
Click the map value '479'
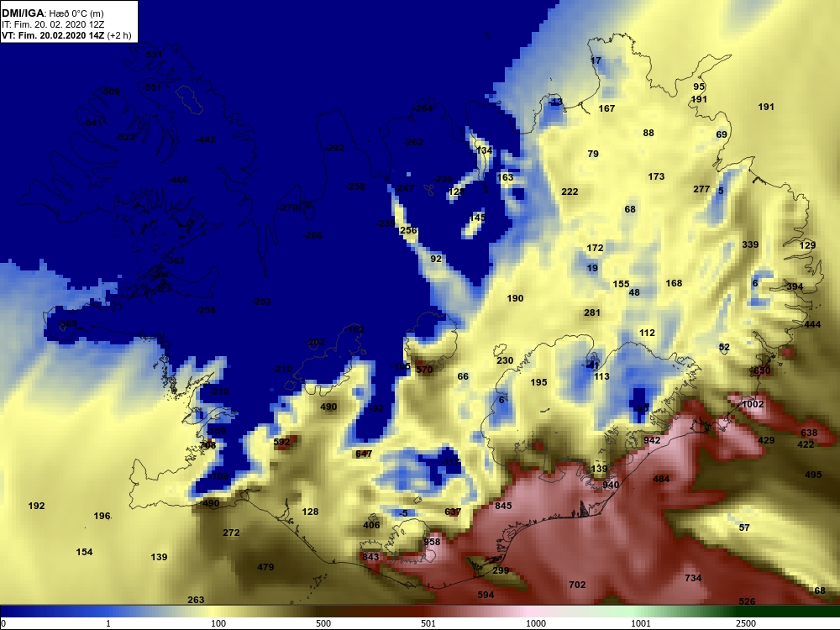pyautogui.click(x=265, y=567)
